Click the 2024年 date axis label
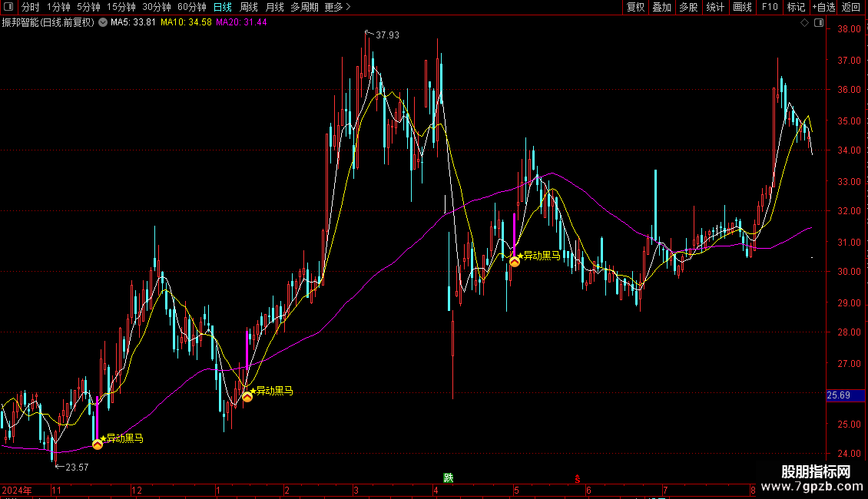The image size is (868, 499). click(17, 491)
